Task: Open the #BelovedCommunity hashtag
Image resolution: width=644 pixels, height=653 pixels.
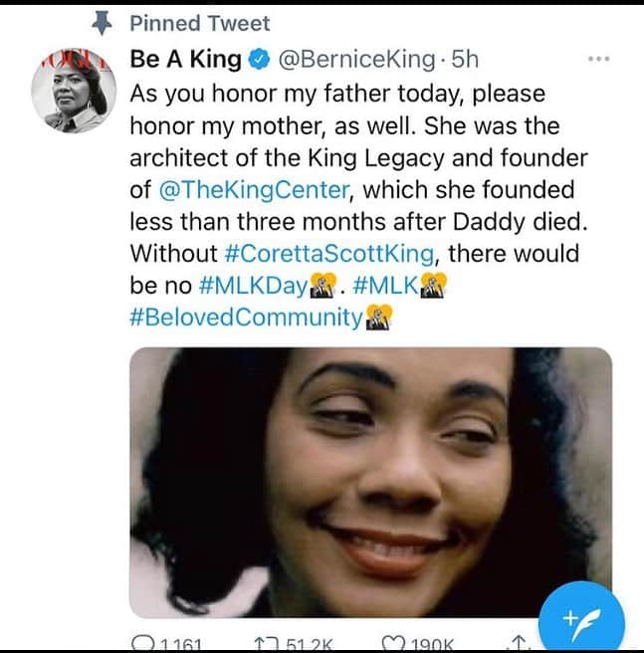Action: tap(246, 318)
